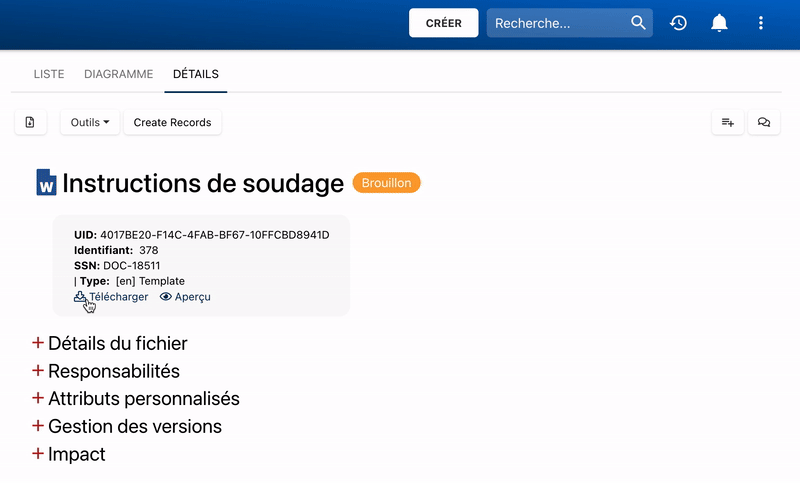800x483 pixels.
Task: Switch to the Diagramme tab
Action: point(119,74)
